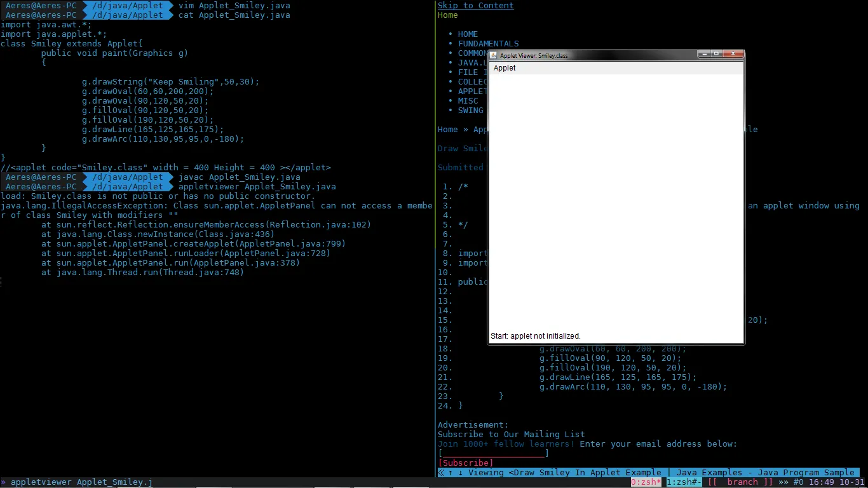Click 'g.drawOval(60, 60, 200, 200);' in browser code
Viewport: 868px width, 488px height.
click(613, 349)
